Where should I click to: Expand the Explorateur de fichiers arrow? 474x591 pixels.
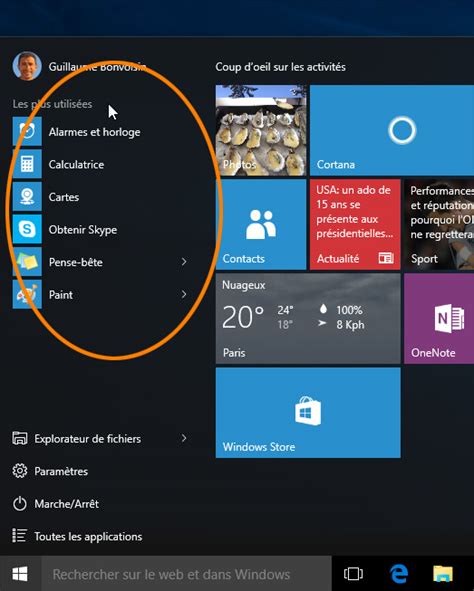(x=184, y=438)
